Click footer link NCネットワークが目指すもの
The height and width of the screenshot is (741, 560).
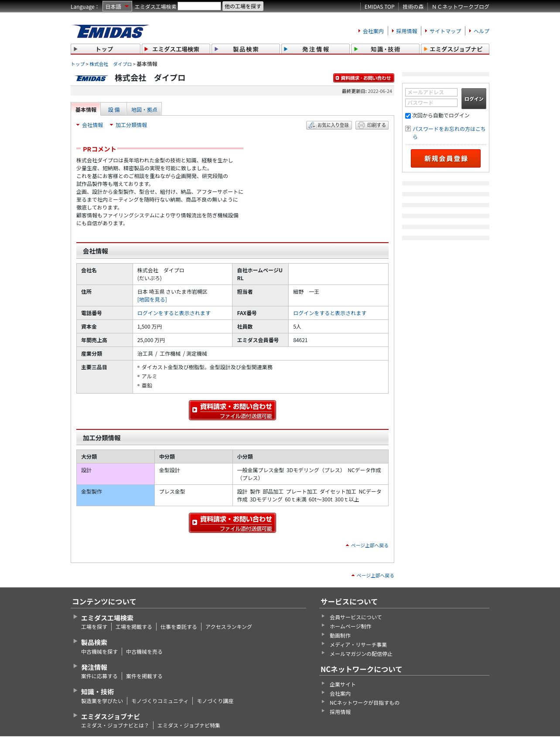coord(365,703)
